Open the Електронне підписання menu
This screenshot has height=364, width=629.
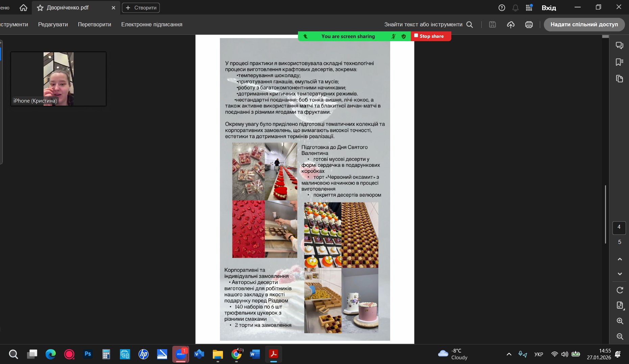click(x=152, y=25)
